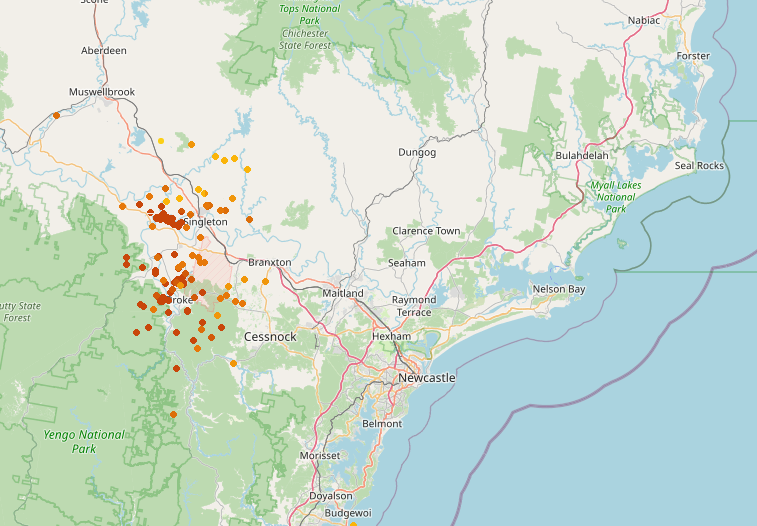
Task: Click the Singleton map label
Action: tap(206, 222)
